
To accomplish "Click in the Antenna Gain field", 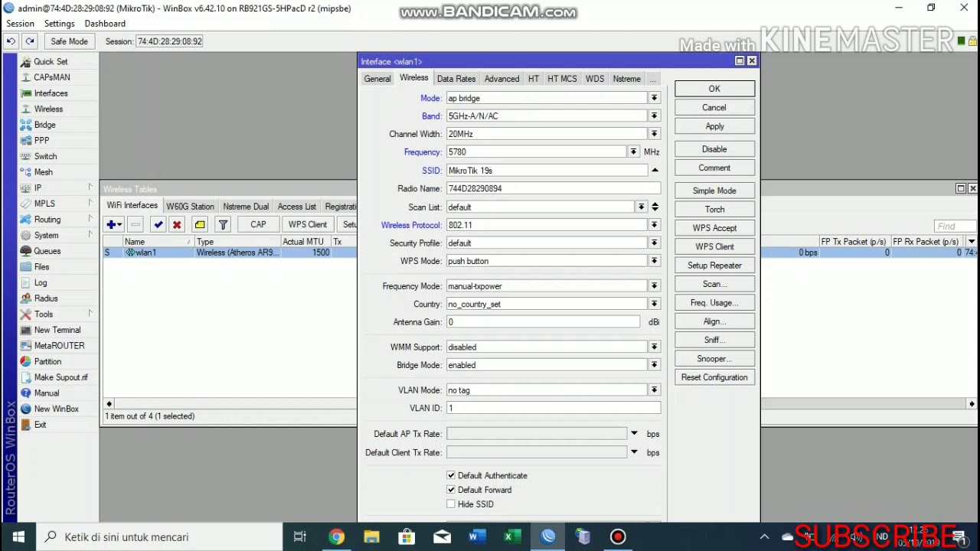I will [x=543, y=322].
